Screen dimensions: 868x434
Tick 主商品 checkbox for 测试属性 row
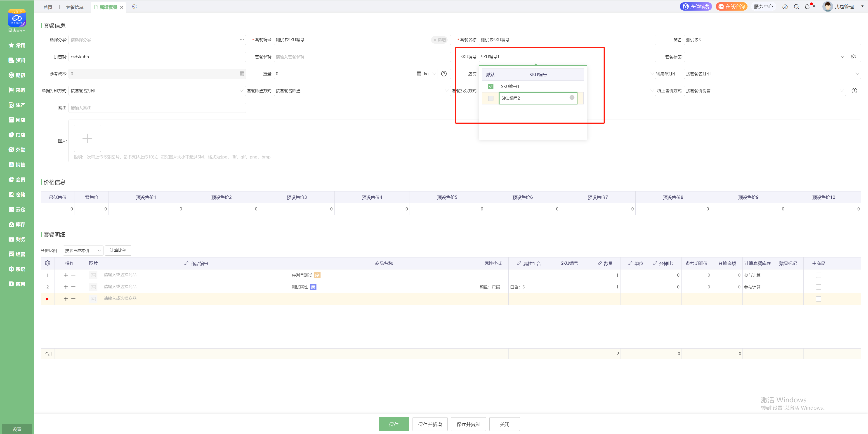point(818,287)
